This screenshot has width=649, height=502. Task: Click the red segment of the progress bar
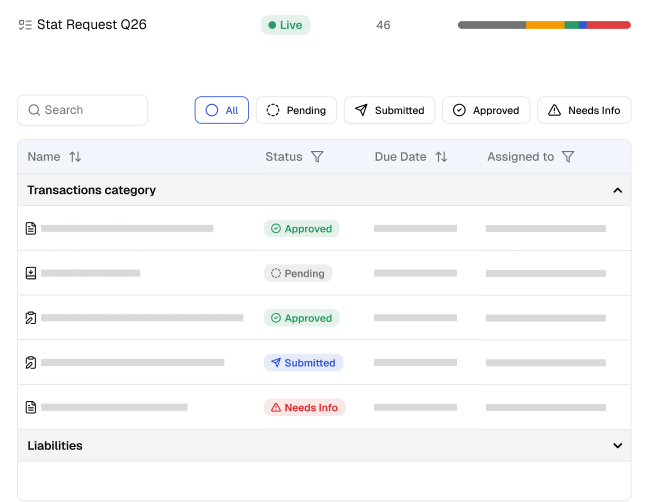[x=609, y=25]
